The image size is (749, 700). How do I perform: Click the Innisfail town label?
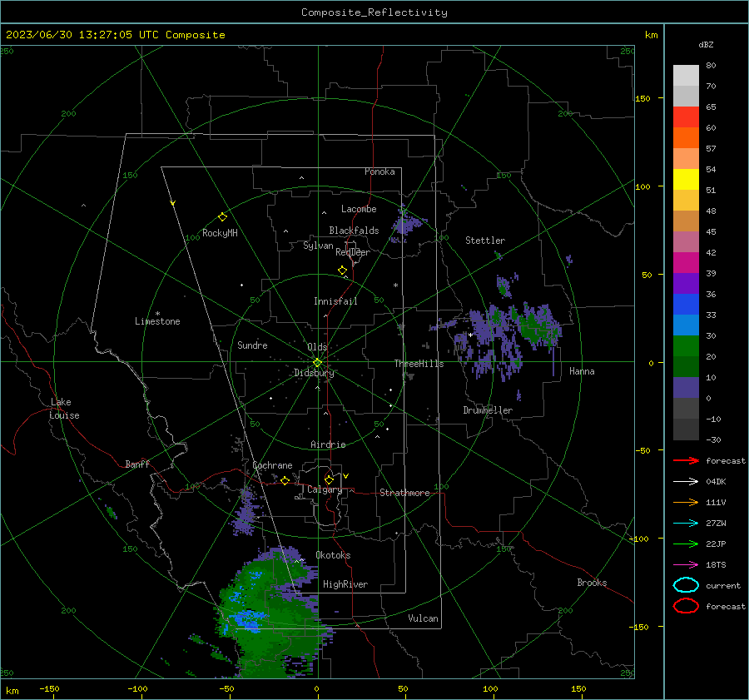pyautogui.click(x=335, y=301)
